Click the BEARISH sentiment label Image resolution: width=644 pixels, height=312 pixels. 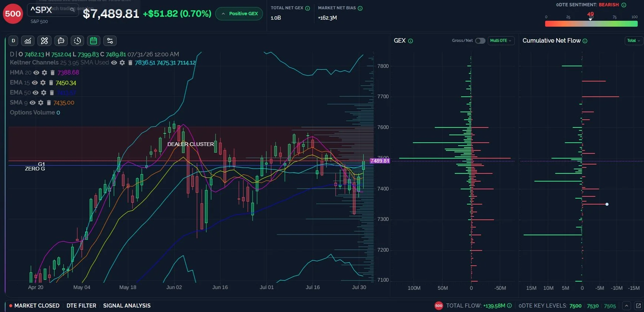(x=609, y=5)
